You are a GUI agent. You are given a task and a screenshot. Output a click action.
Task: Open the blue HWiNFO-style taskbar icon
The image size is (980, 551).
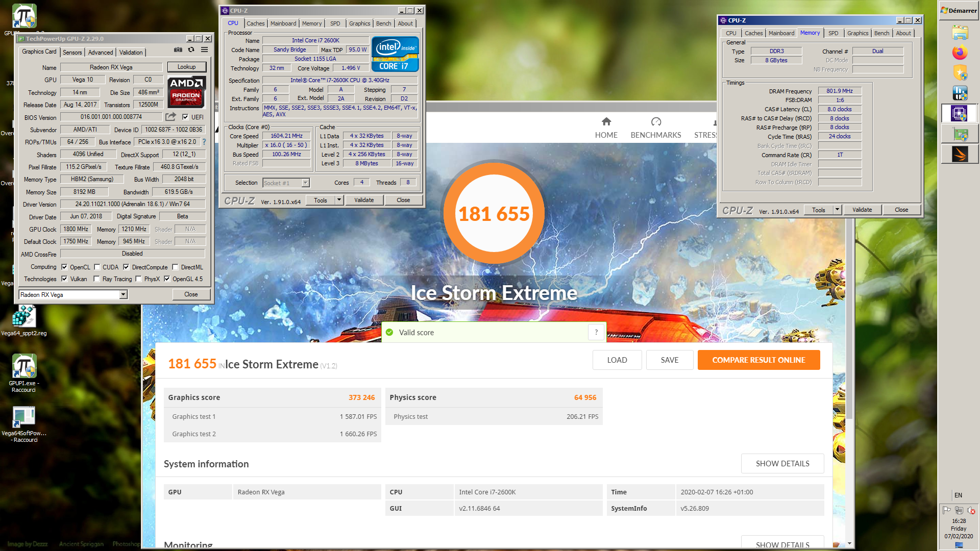[x=960, y=93]
